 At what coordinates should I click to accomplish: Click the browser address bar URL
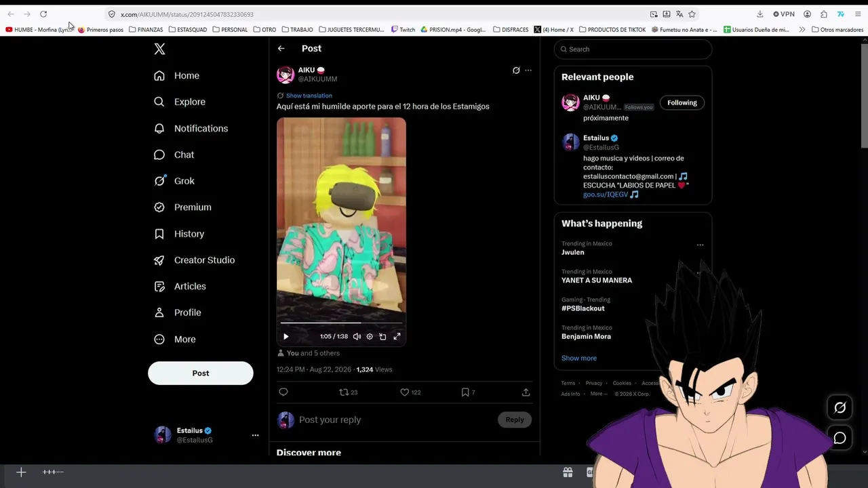pyautogui.click(x=187, y=14)
